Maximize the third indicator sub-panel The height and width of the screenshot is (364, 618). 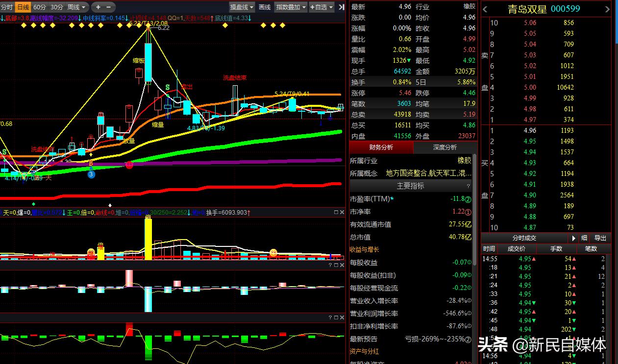click(336, 317)
